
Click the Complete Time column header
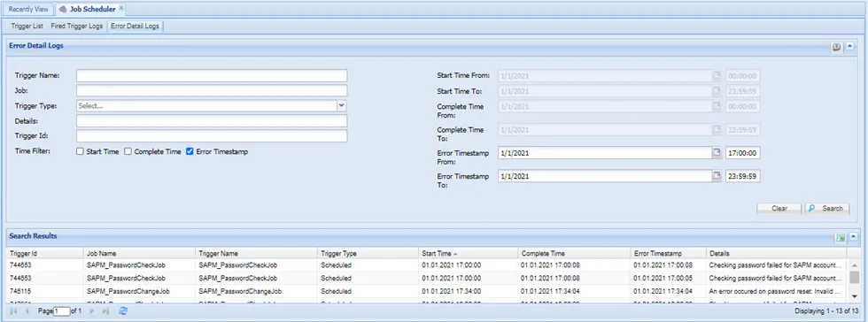tap(574, 253)
